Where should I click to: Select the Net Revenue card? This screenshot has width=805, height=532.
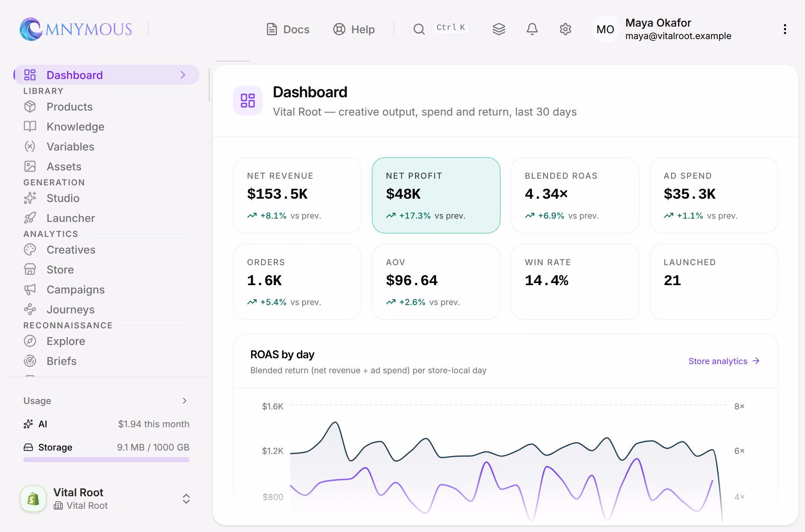pos(297,195)
